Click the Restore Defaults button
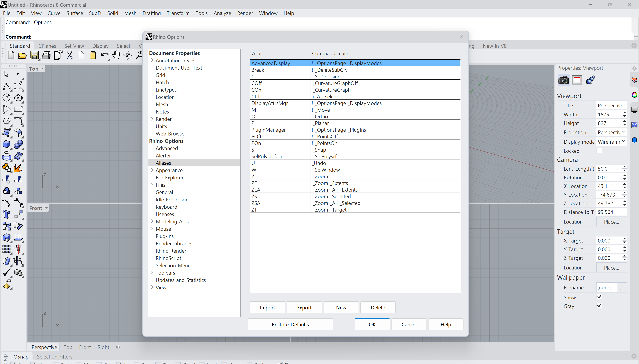The height and width of the screenshot is (364, 639). click(x=290, y=325)
